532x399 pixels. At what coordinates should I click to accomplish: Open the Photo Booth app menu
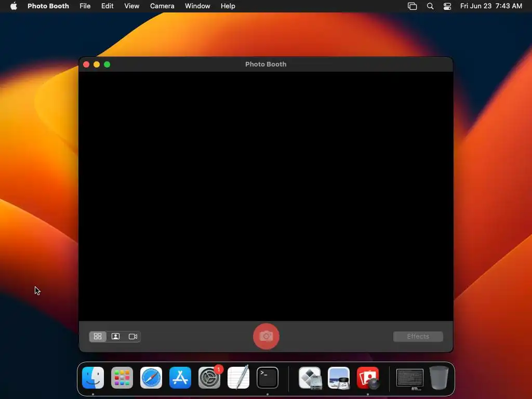pyautogui.click(x=48, y=6)
